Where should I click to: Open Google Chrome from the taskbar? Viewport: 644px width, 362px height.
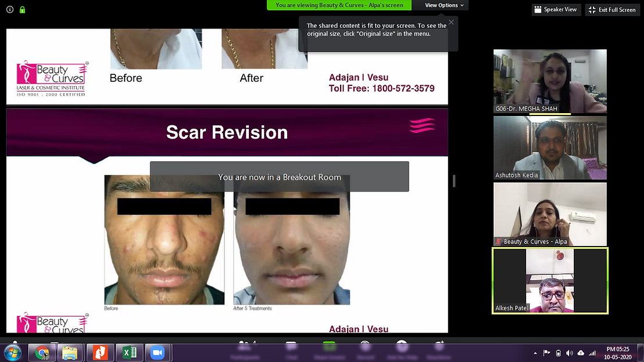pos(42,353)
